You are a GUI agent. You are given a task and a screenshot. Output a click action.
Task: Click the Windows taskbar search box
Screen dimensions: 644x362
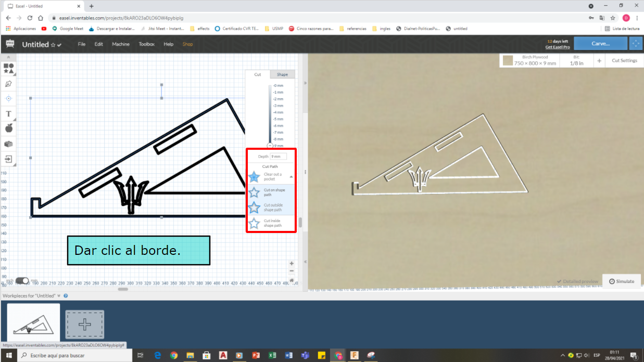point(75,355)
